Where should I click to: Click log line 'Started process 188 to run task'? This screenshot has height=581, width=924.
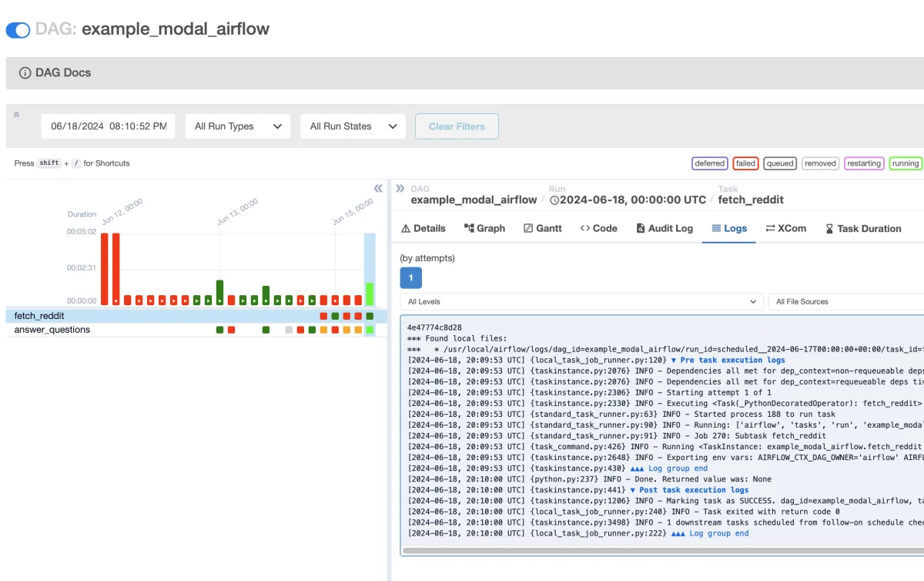point(621,414)
